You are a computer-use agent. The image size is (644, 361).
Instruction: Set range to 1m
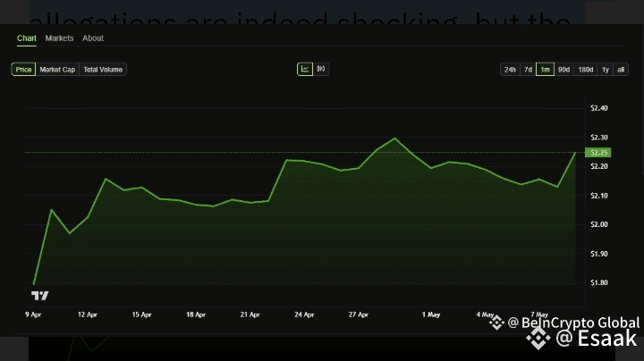pyautogui.click(x=545, y=70)
